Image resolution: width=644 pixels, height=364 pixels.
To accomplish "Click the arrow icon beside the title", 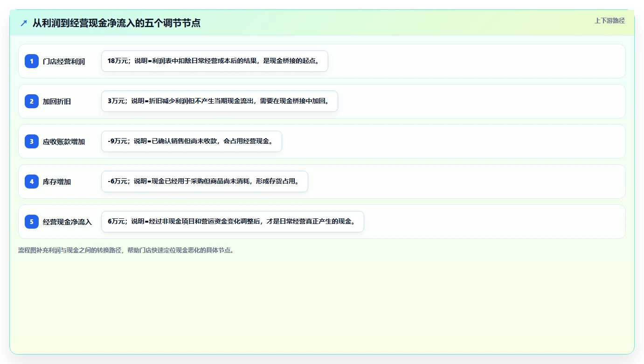I will click(x=24, y=23).
